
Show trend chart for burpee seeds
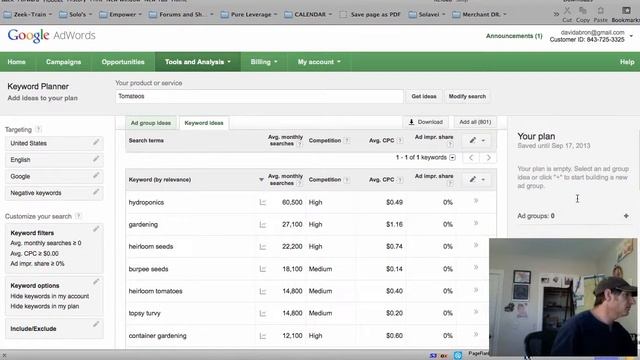[262, 269]
